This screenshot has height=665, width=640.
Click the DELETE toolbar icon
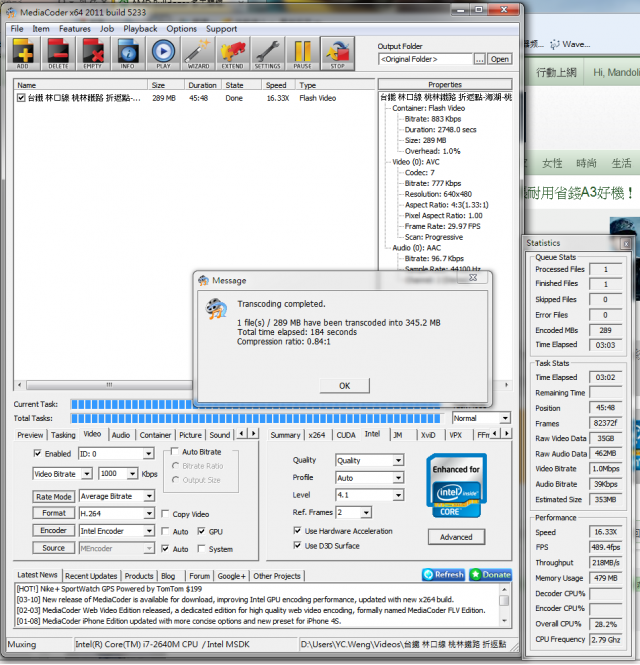point(59,53)
